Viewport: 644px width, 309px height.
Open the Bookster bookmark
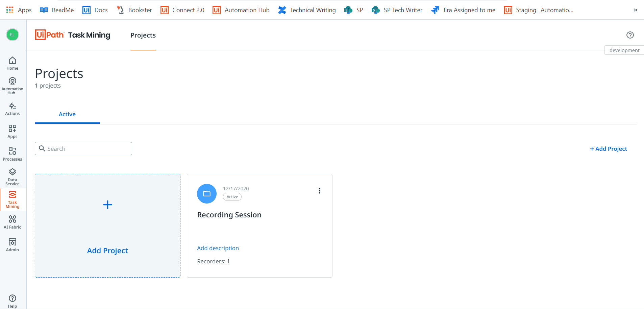click(x=134, y=10)
